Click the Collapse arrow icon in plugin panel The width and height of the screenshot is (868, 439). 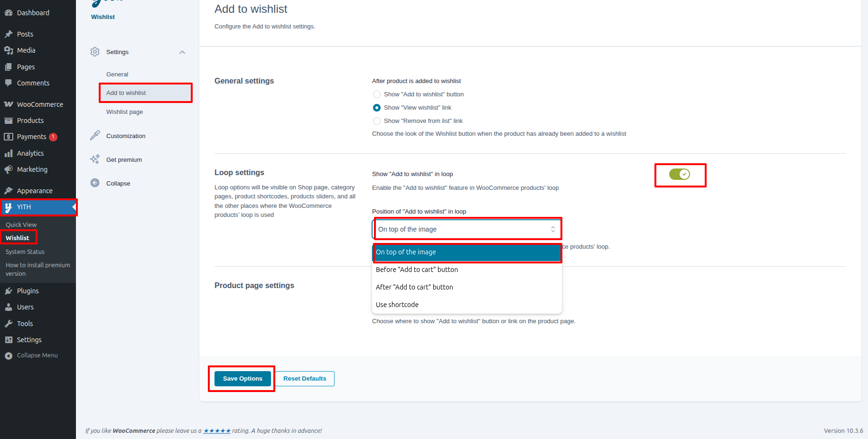pos(95,183)
